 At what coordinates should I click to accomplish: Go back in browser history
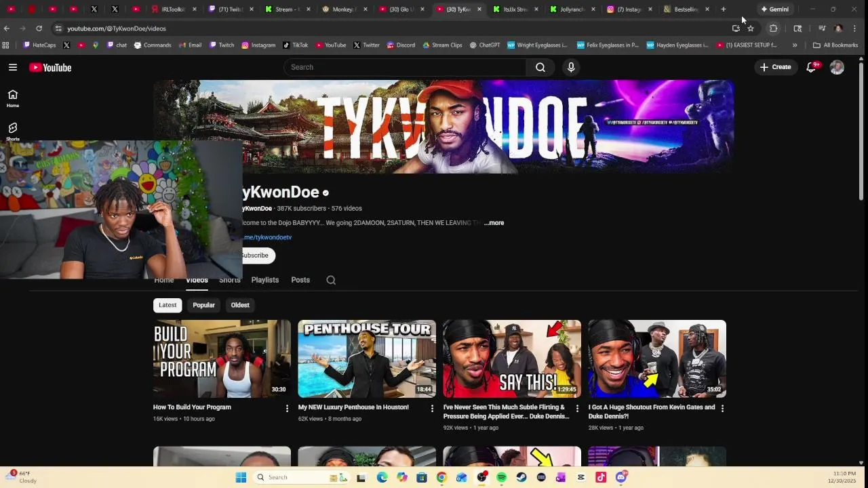coord(7,28)
